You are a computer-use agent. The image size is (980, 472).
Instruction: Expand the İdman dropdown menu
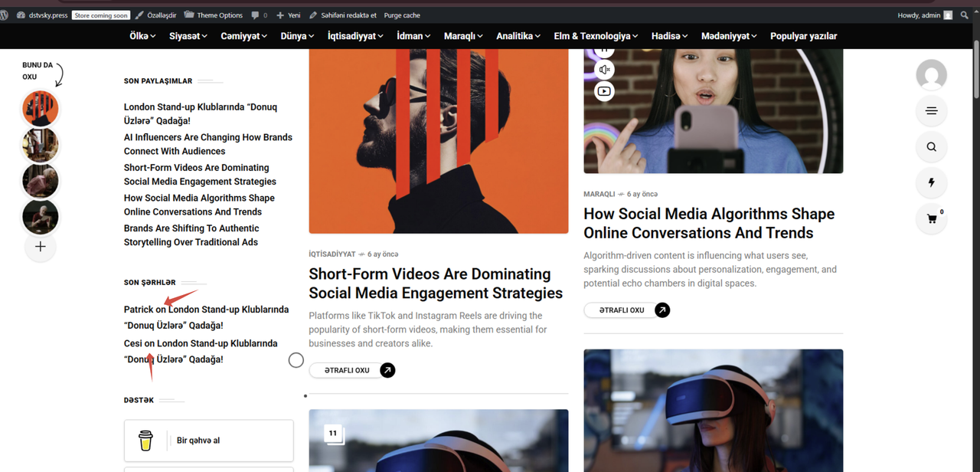pos(413,36)
